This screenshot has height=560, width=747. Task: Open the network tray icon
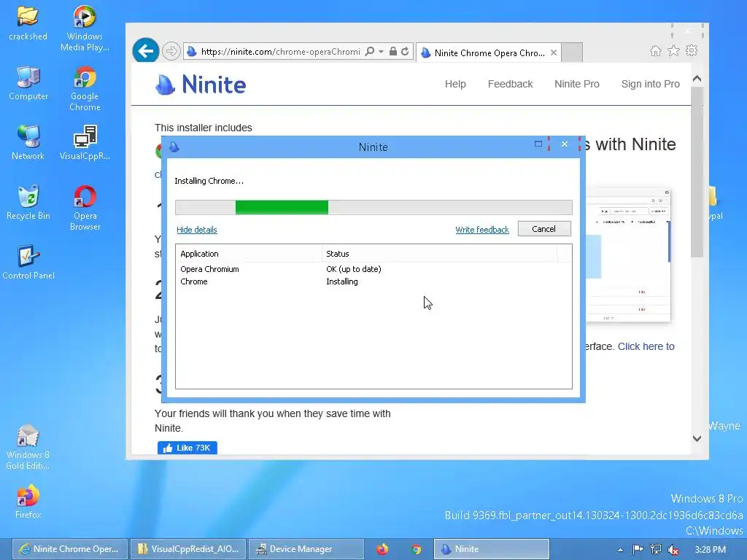pyautogui.click(x=656, y=550)
